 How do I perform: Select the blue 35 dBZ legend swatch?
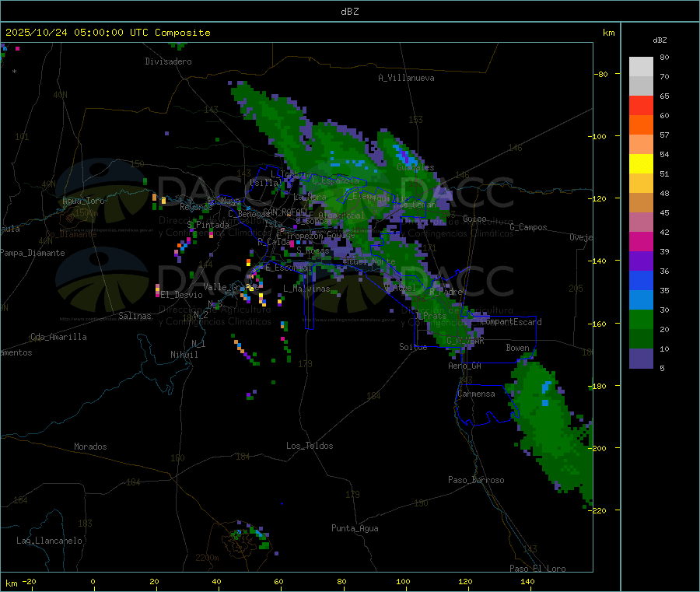(641, 280)
